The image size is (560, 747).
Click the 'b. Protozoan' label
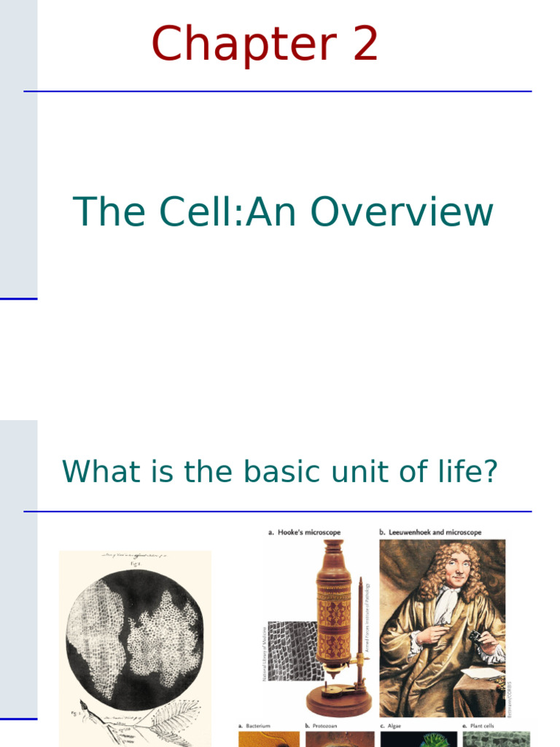coord(322,726)
